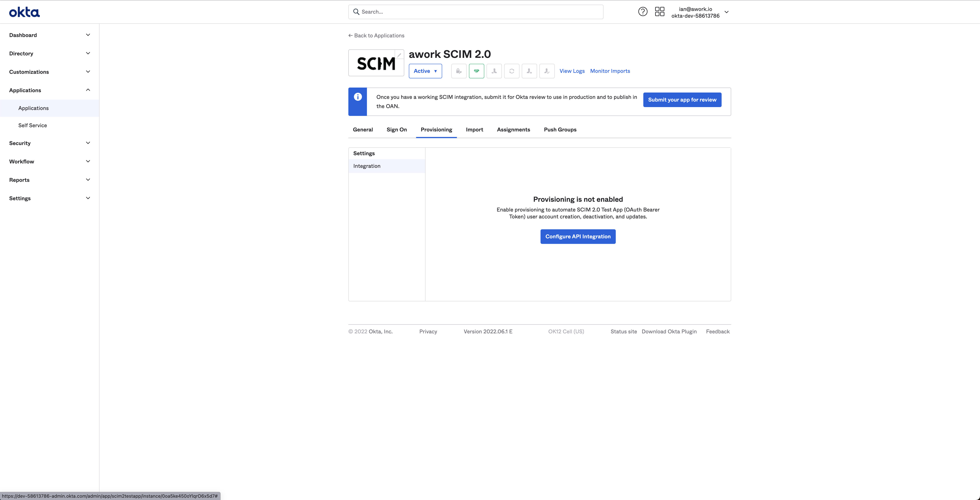Select the Provisioning tab
Image resolution: width=980 pixels, height=500 pixels.
(436, 130)
